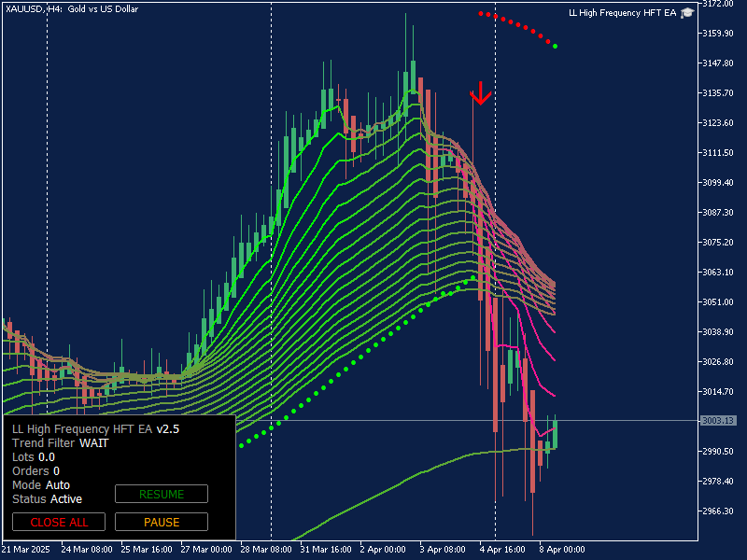Click the CLOSE ALL button
This screenshot has width=747, height=560.
point(59,522)
